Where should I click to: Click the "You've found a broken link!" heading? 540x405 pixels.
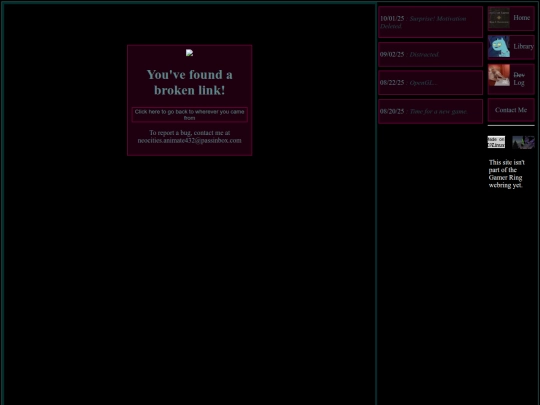point(189,82)
